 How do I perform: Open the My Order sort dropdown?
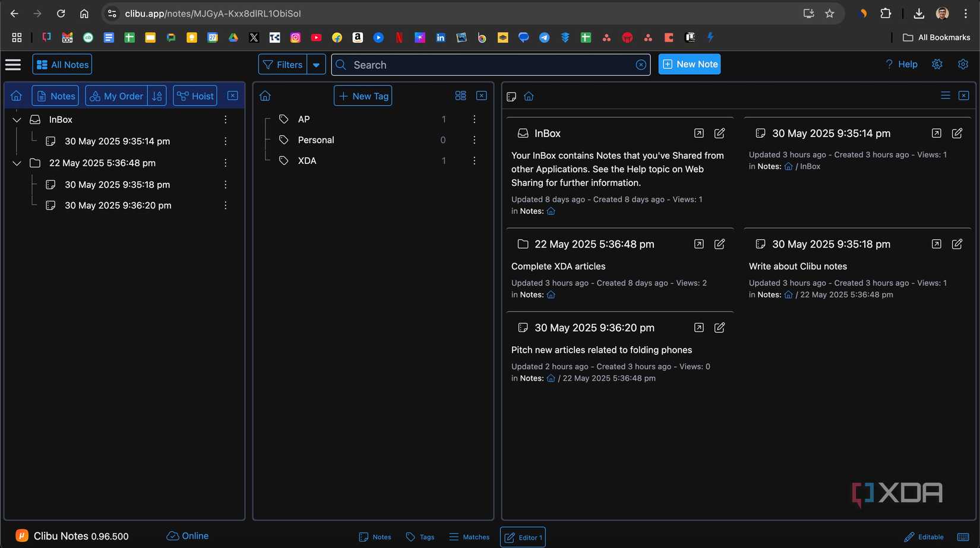[116, 96]
